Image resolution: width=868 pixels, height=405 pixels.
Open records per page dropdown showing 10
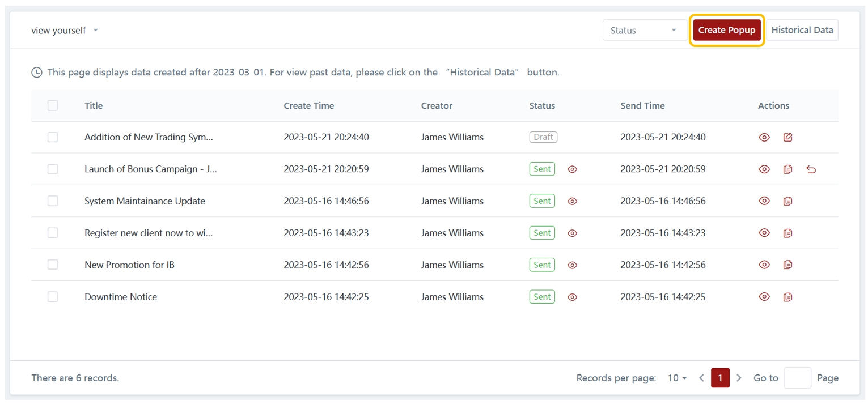click(677, 378)
